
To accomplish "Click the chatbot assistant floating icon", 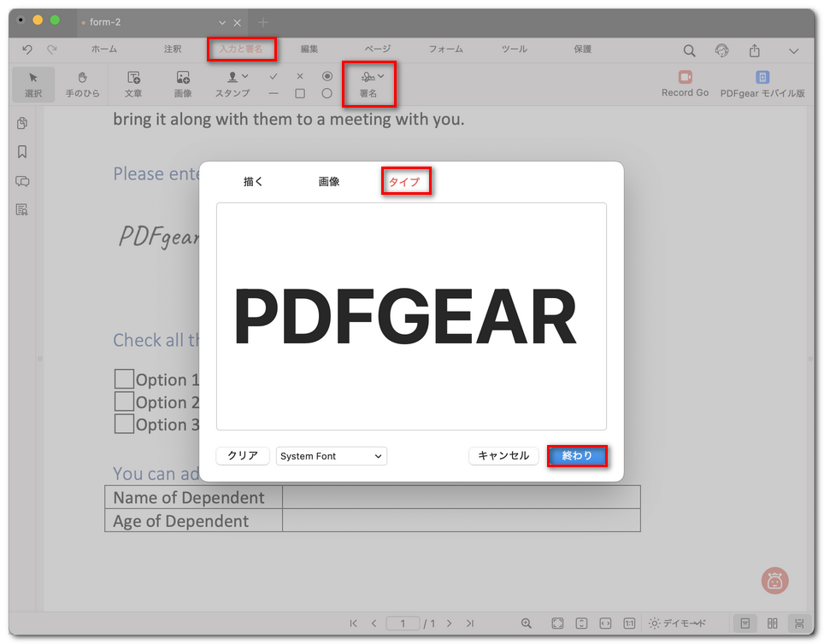I will (x=774, y=581).
